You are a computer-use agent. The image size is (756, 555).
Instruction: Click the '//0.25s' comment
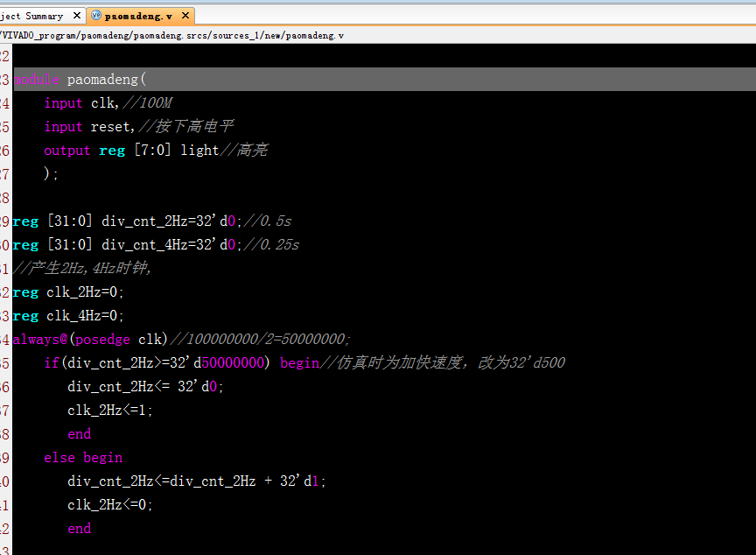(271, 244)
